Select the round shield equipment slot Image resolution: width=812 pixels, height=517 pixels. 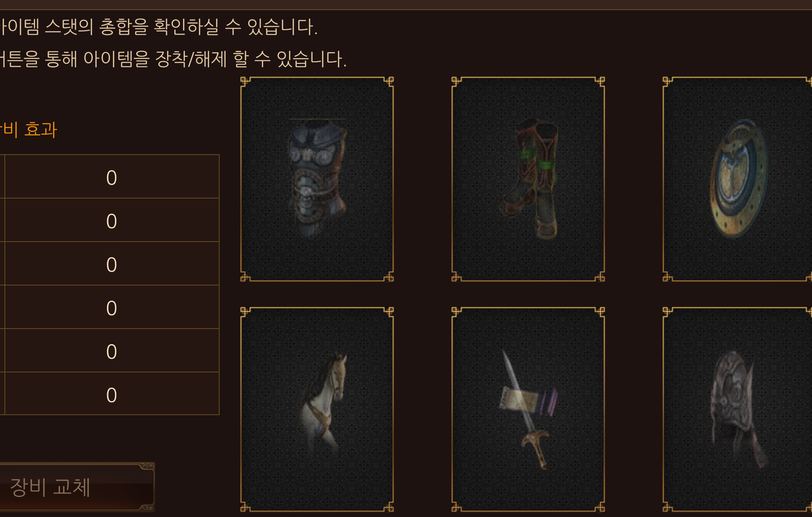[737, 179]
